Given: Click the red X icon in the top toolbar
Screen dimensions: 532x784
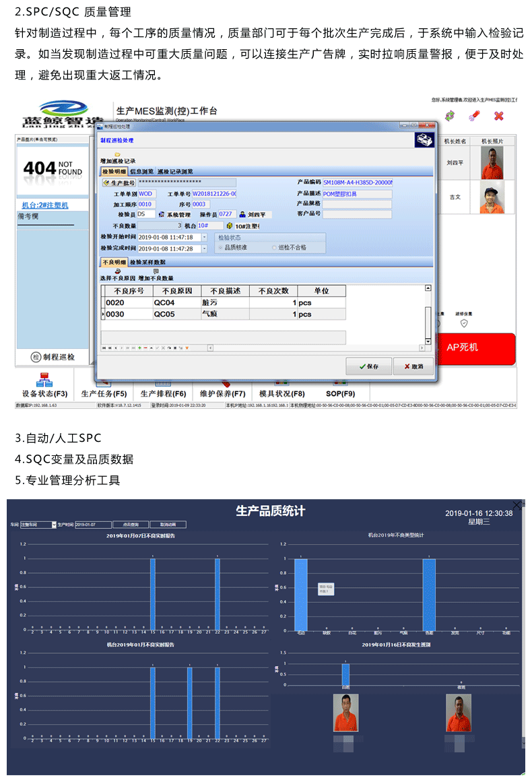Looking at the screenshot, I should tap(499, 116).
